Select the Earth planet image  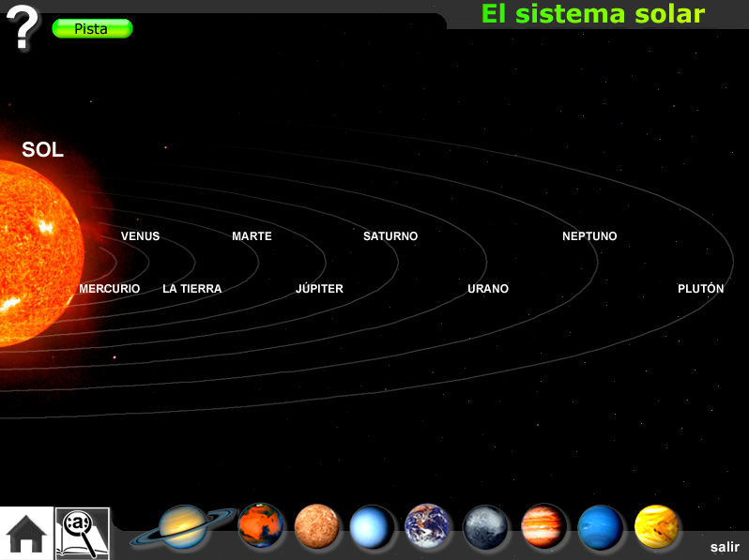[427, 525]
